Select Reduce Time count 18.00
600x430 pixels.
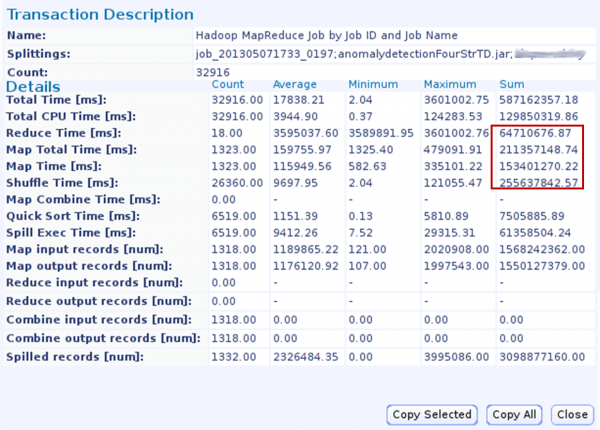[227, 133]
